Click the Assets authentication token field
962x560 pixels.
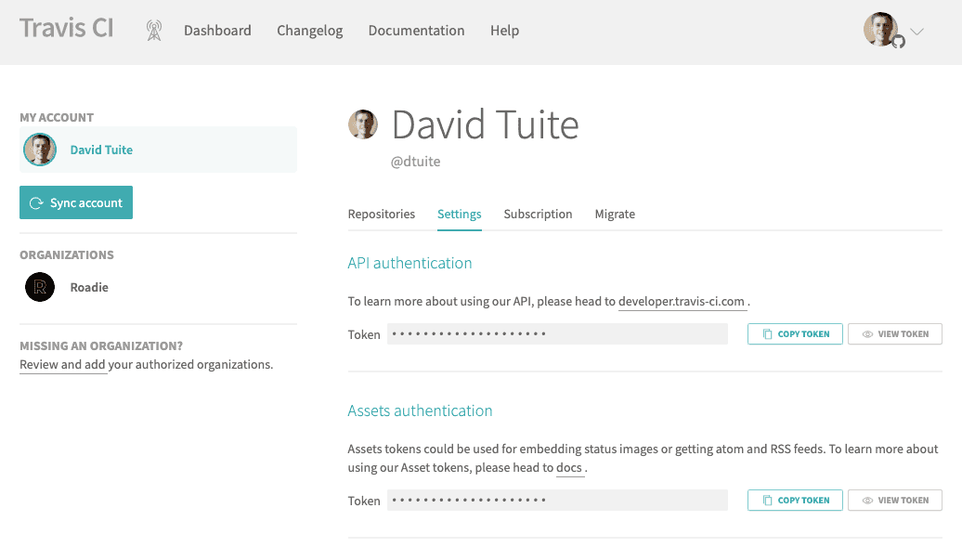[x=557, y=501]
